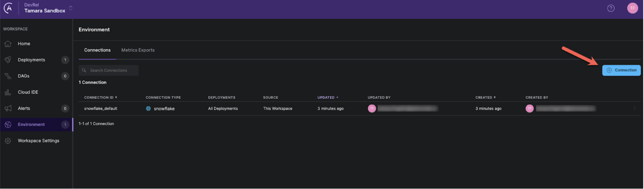Open the TF user avatar menu

(x=632, y=8)
